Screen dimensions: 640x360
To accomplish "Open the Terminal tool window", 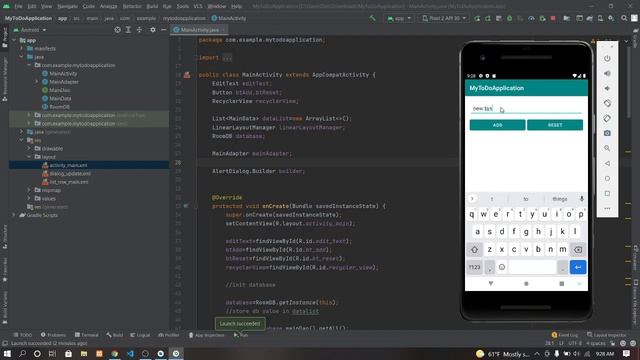I will click(86, 335).
